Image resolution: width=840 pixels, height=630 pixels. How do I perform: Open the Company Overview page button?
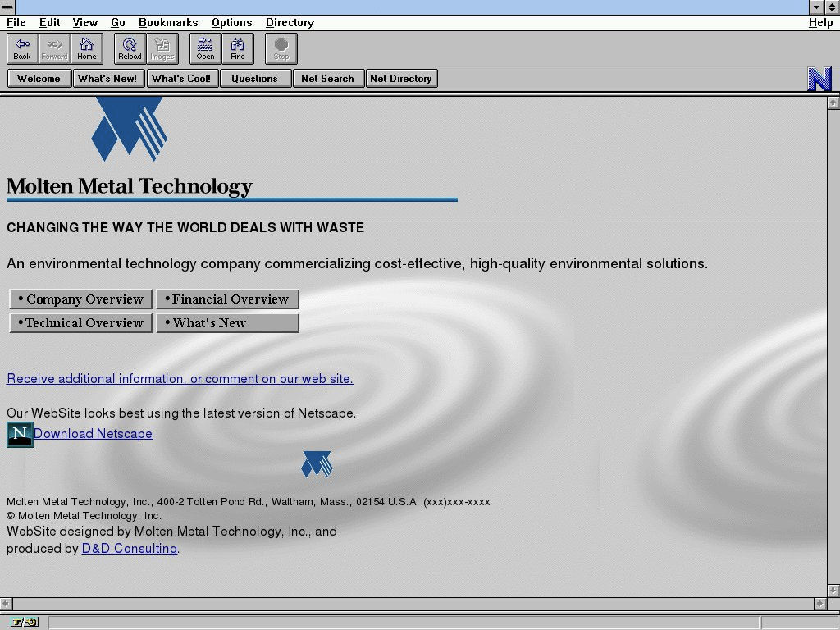point(80,299)
